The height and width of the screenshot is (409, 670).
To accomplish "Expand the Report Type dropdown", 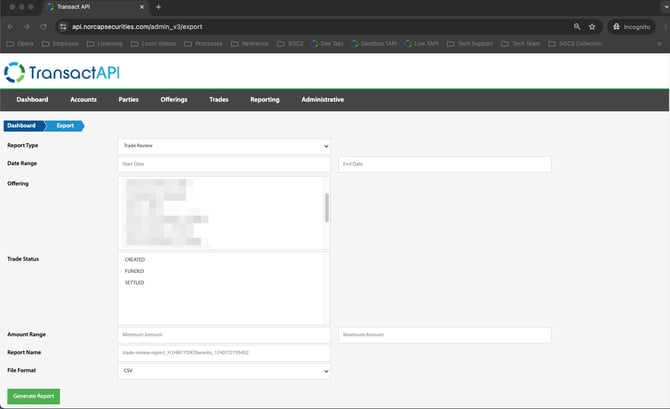I will coord(224,146).
